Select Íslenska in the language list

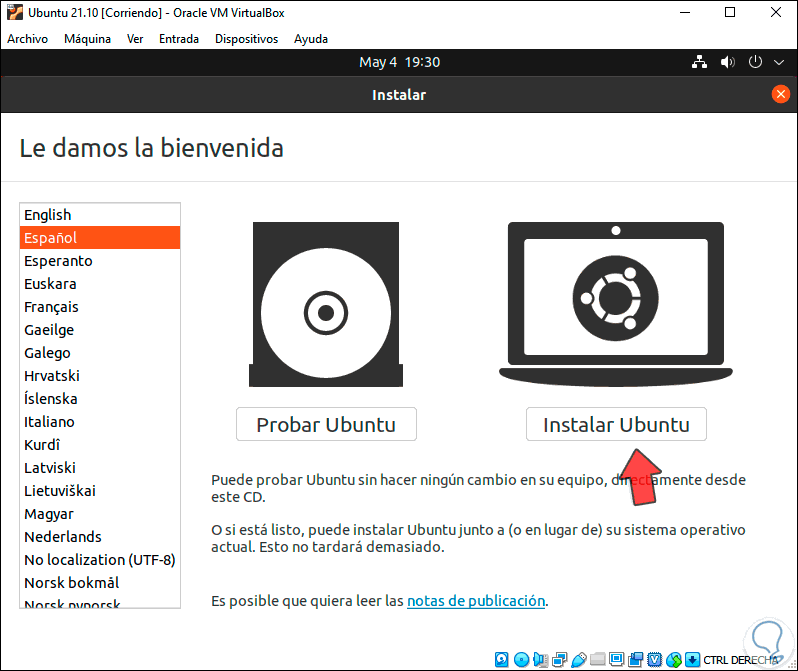point(100,399)
